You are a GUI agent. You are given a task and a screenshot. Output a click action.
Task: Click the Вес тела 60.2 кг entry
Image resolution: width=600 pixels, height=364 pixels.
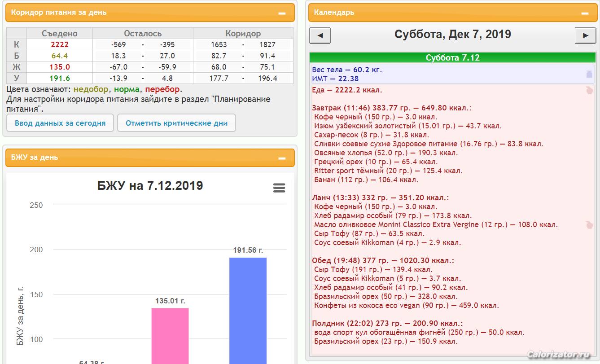[x=347, y=70]
